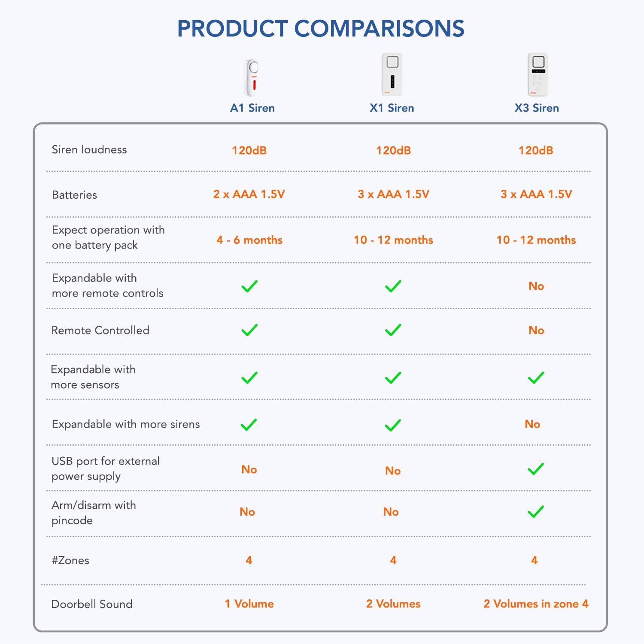Click the Product Comparisons heading
This screenshot has width=644, height=644.
click(321, 29)
